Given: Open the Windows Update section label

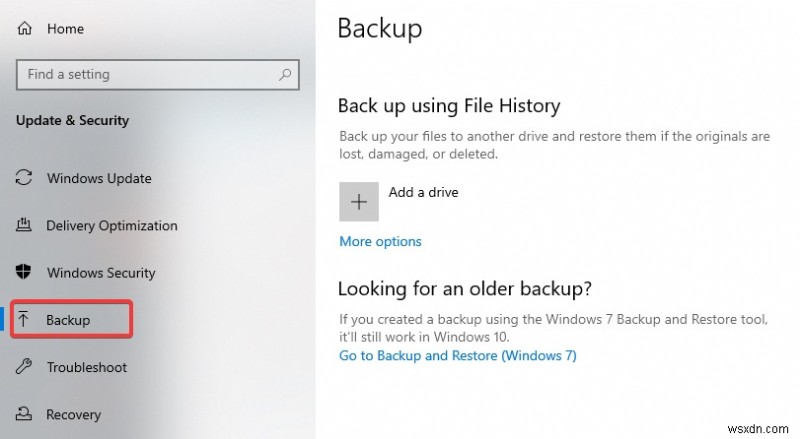Looking at the screenshot, I should pyautogui.click(x=99, y=179).
